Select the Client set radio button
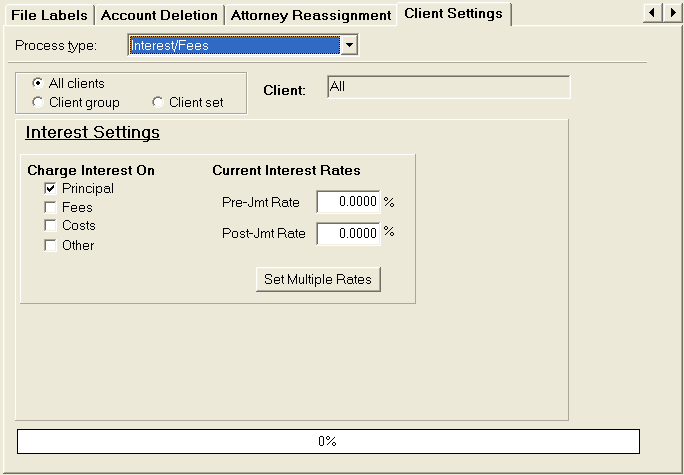 pyautogui.click(x=158, y=103)
